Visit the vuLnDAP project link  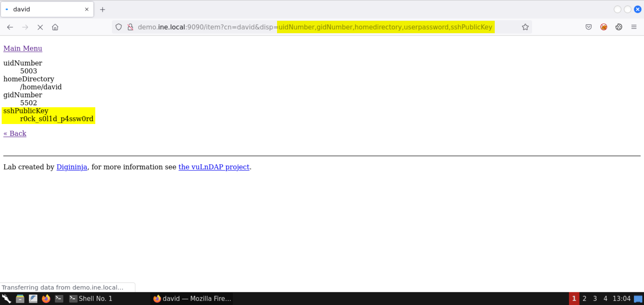[x=214, y=167]
